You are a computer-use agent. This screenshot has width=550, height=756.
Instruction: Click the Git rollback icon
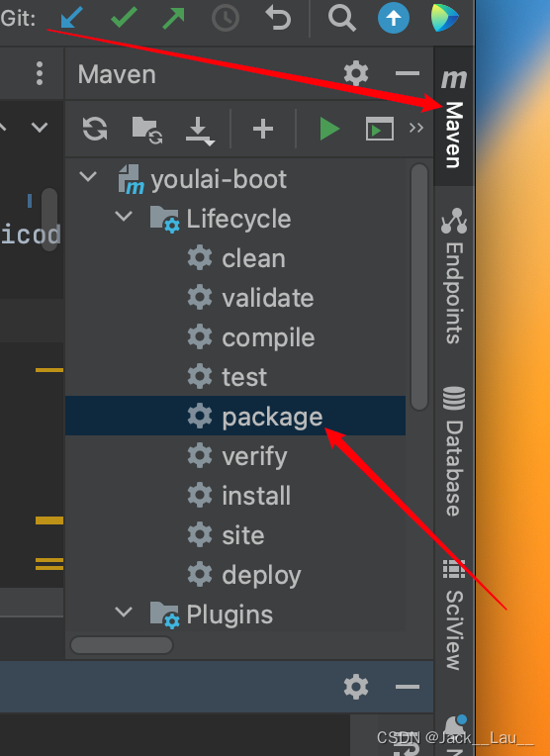tap(278, 18)
